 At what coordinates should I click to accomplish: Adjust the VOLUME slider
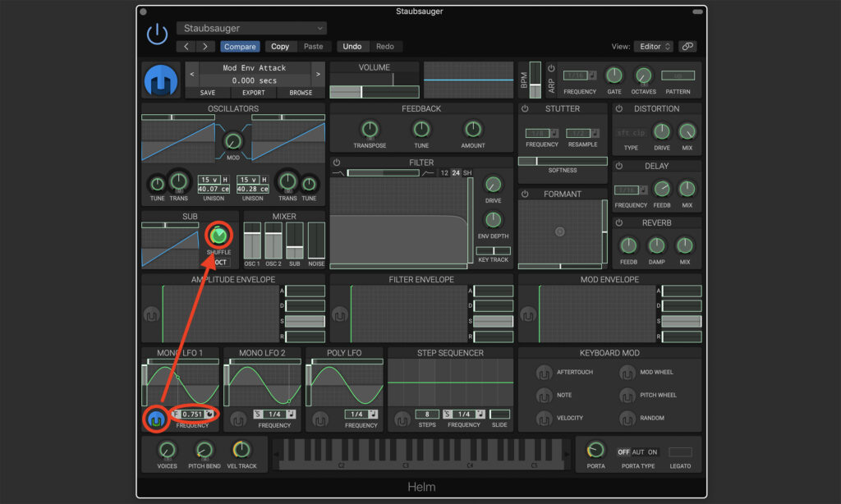point(375,92)
